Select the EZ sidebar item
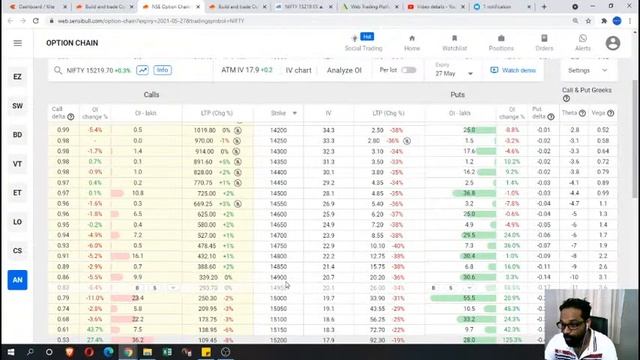The width and height of the screenshot is (640, 360). click(x=17, y=77)
